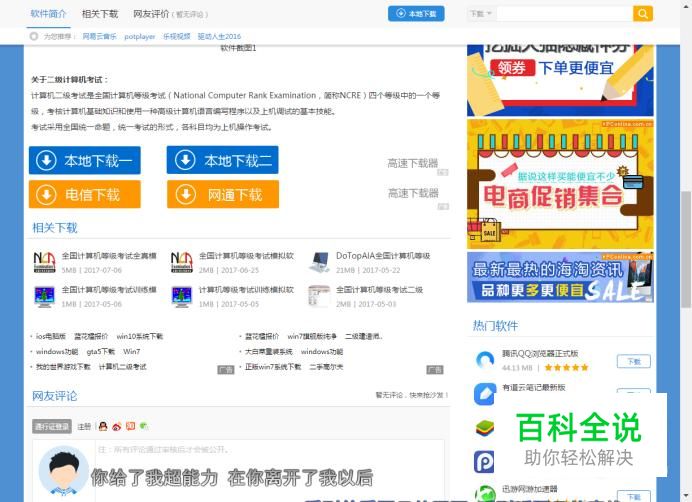Click monitor icon for 计算机等级考试训练模拟软
The width and height of the screenshot is (692, 502).
[x=182, y=297]
